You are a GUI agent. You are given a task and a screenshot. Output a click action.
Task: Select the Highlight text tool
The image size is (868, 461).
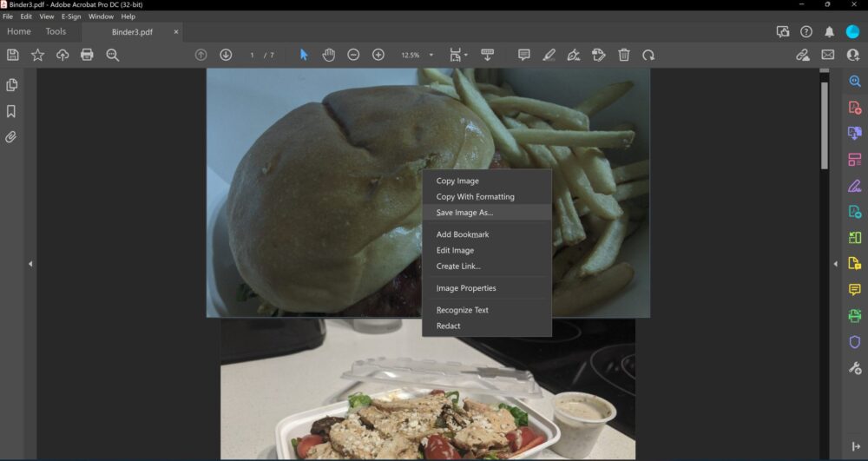tap(549, 55)
